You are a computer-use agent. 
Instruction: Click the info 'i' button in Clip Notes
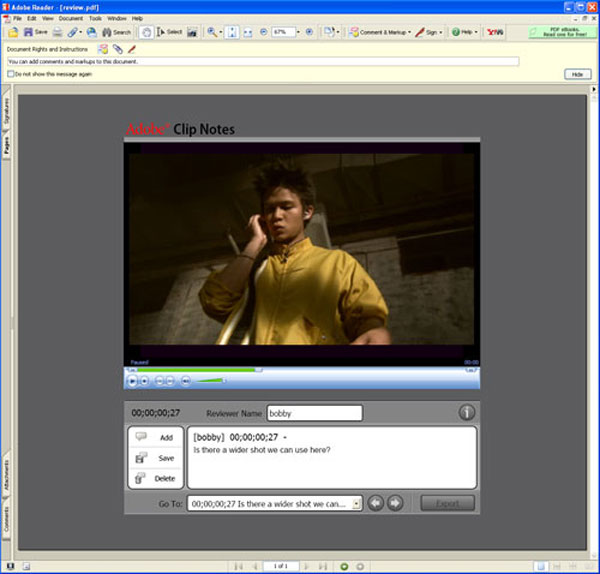pos(466,413)
